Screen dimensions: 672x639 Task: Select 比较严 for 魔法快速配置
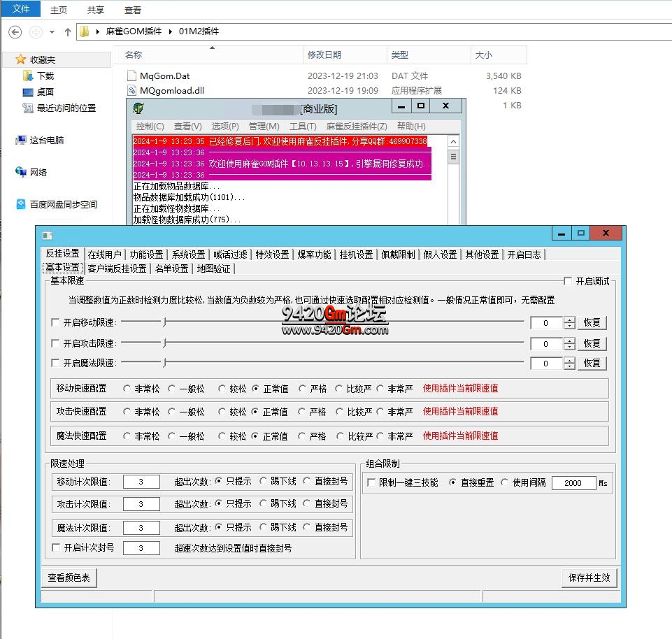point(340,436)
